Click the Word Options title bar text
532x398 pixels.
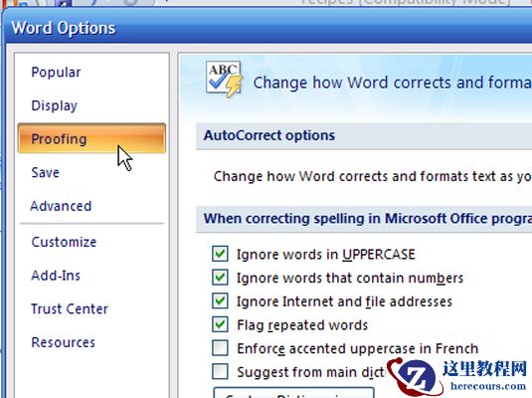(64, 28)
